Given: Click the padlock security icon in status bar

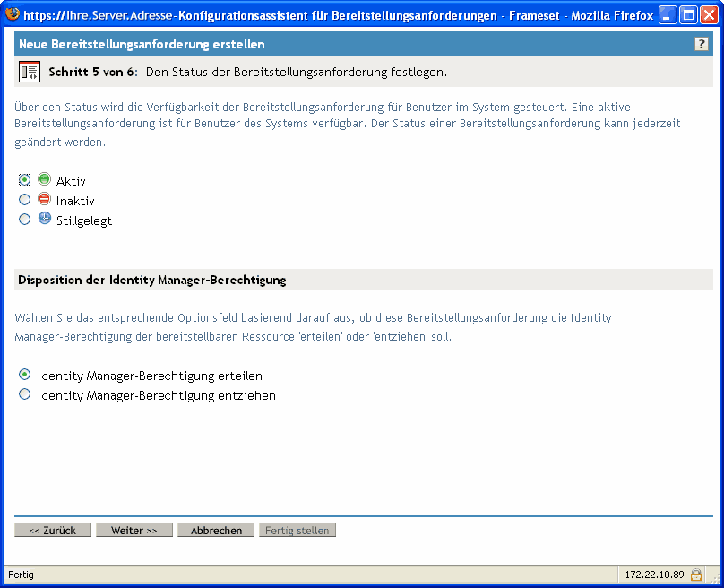Looking at the screenshot, I should [x=696, y=575].
